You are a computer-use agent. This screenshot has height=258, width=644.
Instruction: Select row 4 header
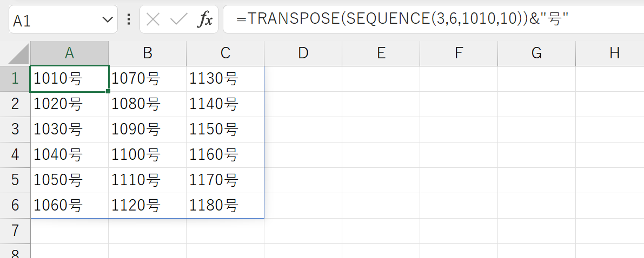(15, 154)
